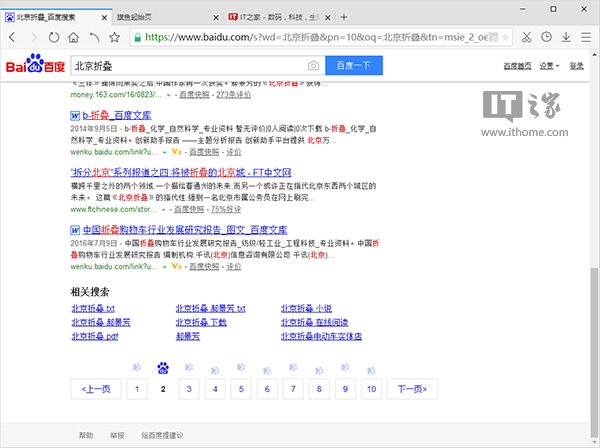
Task: Click the 百度一下 search button
Action: click(353, 66)
